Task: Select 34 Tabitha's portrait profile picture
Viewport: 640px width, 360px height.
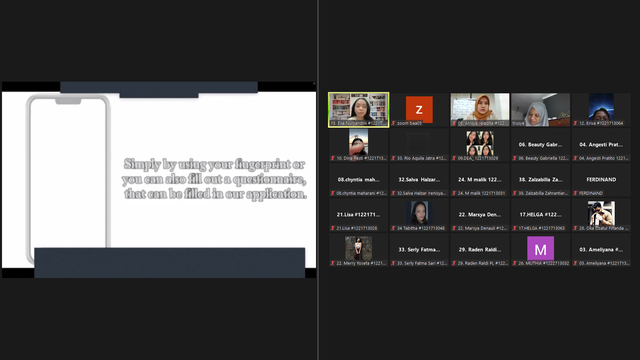Action: tap(419, 213)
